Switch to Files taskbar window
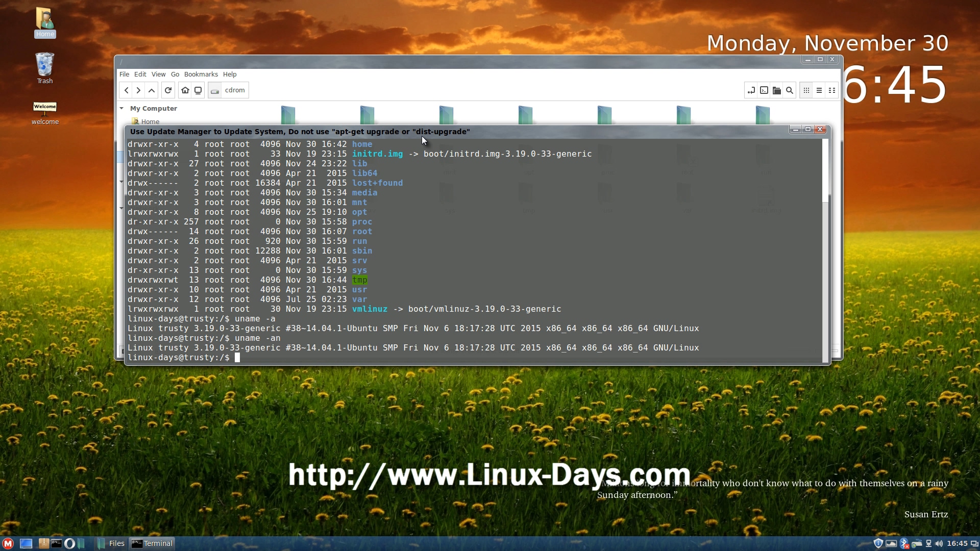980x551 pixels. (111, 544)
